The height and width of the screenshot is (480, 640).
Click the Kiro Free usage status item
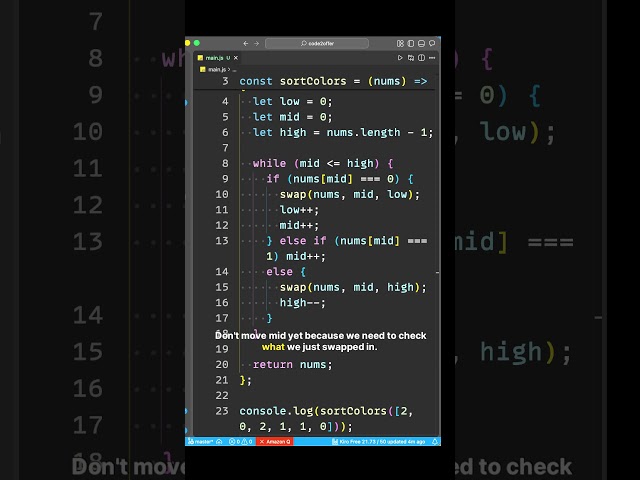tap(378, 442)
